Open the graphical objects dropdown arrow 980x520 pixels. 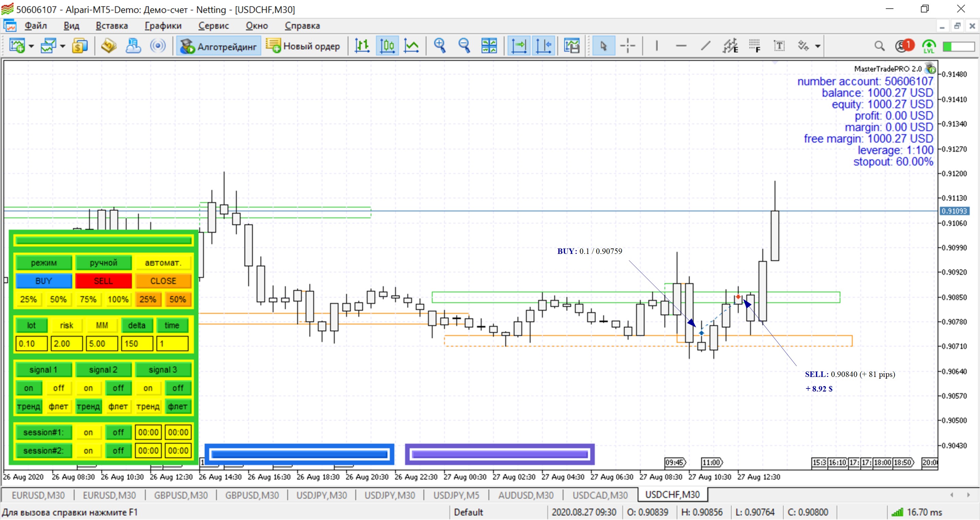tap(818, 46)
